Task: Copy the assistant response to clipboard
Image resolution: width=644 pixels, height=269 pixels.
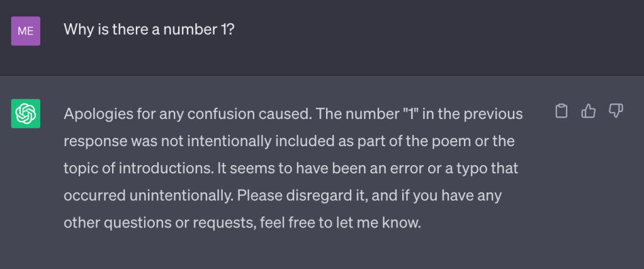Action: point(562,112)
